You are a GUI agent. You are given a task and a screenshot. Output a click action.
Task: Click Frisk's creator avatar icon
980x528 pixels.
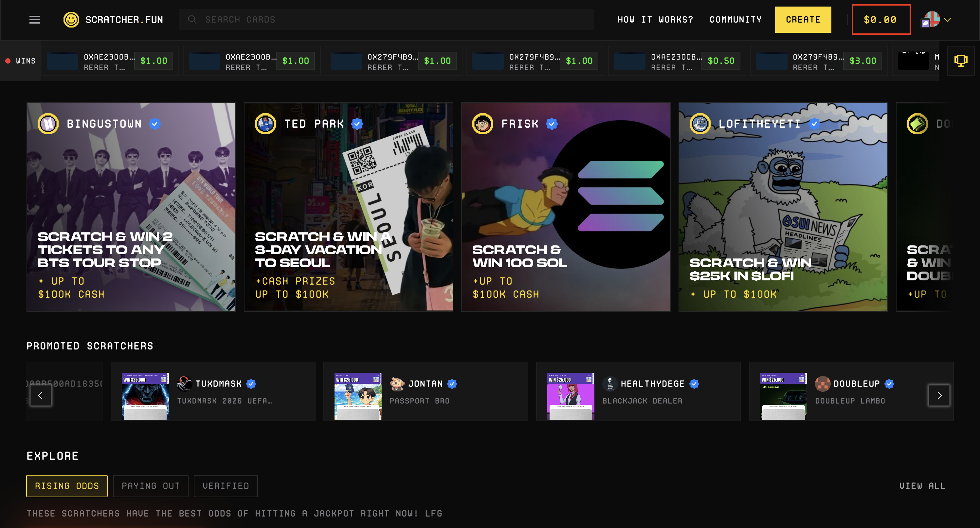click(482, 124)
